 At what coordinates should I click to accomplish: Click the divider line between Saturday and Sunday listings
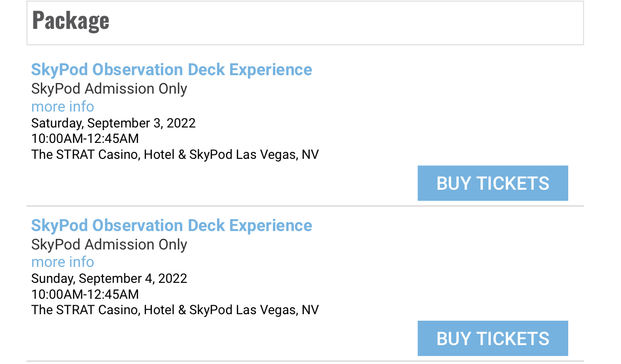(x=305, y=206)
